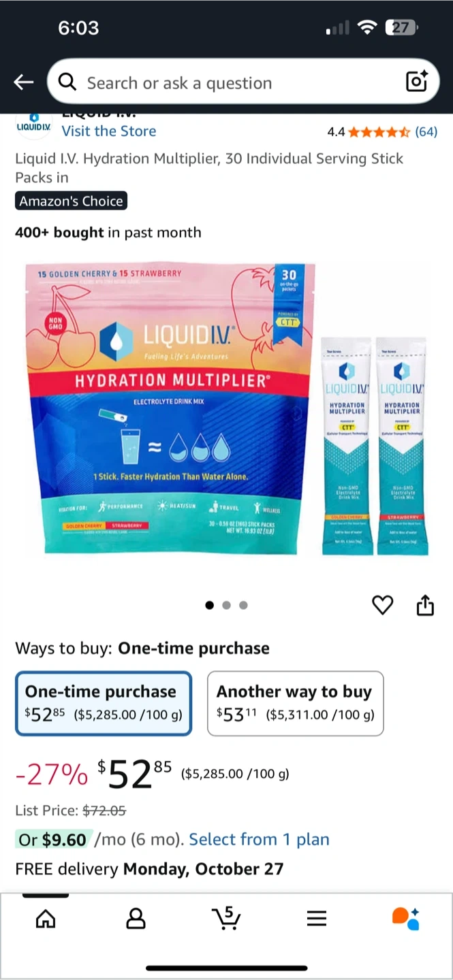Open the 64 ratings reviews link
The height and width of the screenshot is (980, 453).
426,131
